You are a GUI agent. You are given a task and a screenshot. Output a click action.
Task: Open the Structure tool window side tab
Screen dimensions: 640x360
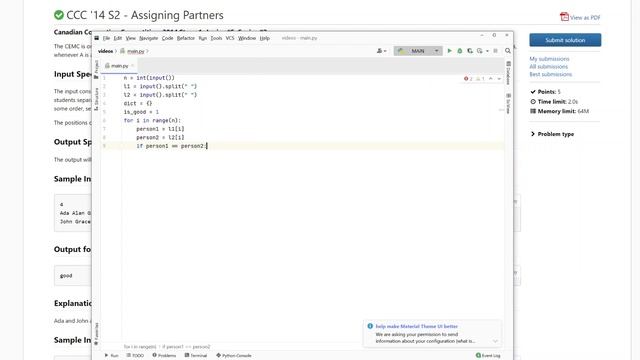[x=96, y=99]
